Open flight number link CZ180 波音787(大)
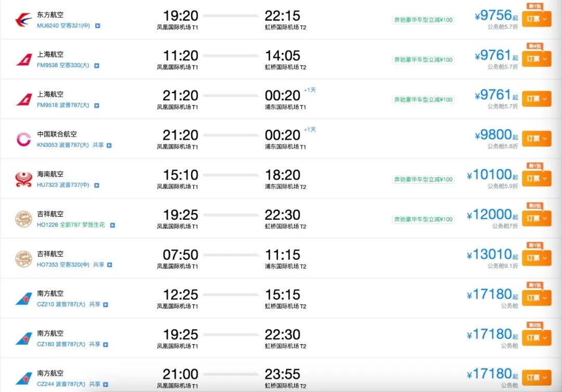This screenshot has width=562, height=392. [x=61, y=344]
